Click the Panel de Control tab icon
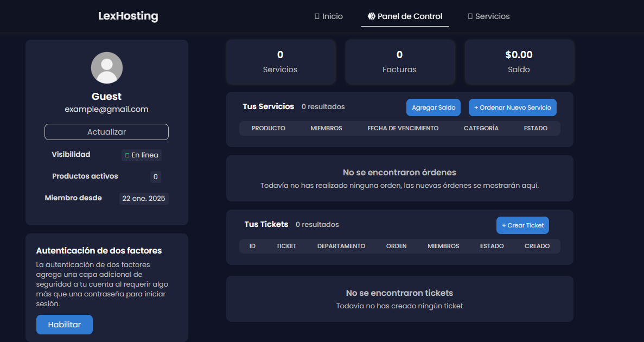Screen dimensions: 644x342 click(371, 16)
